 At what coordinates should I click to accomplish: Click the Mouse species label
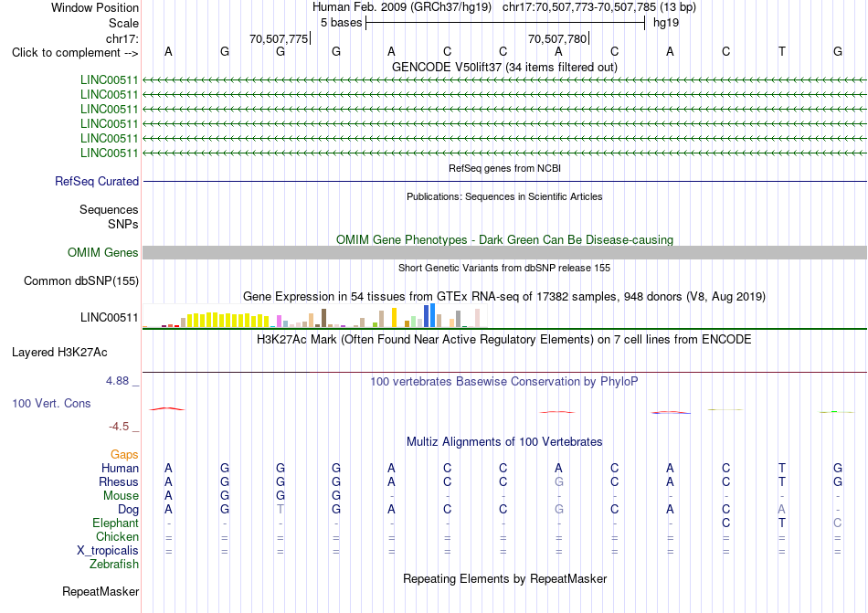[121, 496]
